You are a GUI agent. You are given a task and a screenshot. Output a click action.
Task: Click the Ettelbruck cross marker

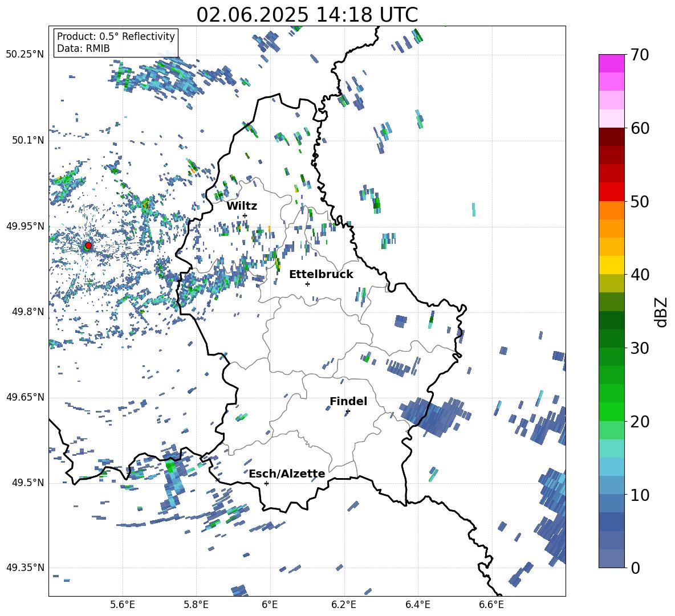point(307,284)
